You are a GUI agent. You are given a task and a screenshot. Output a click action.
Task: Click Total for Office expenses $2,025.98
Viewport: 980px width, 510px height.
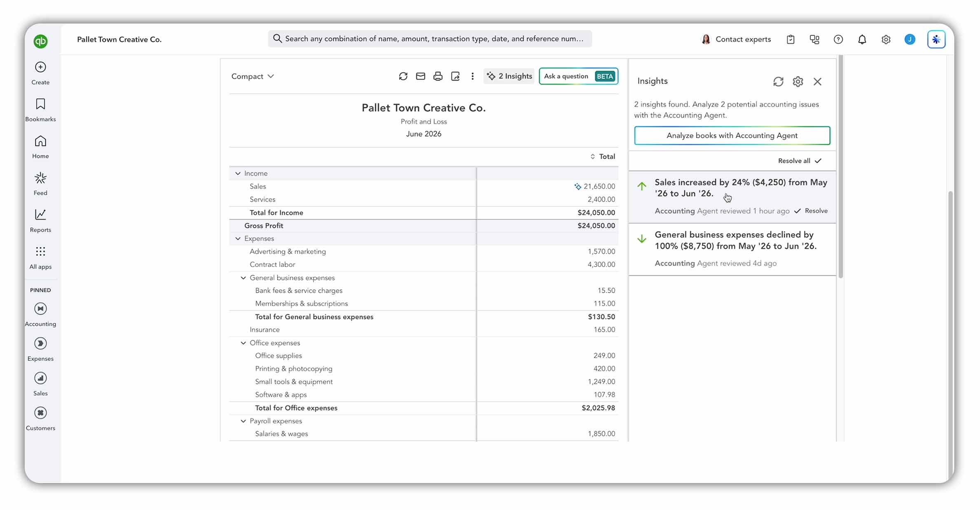point(598,408)
